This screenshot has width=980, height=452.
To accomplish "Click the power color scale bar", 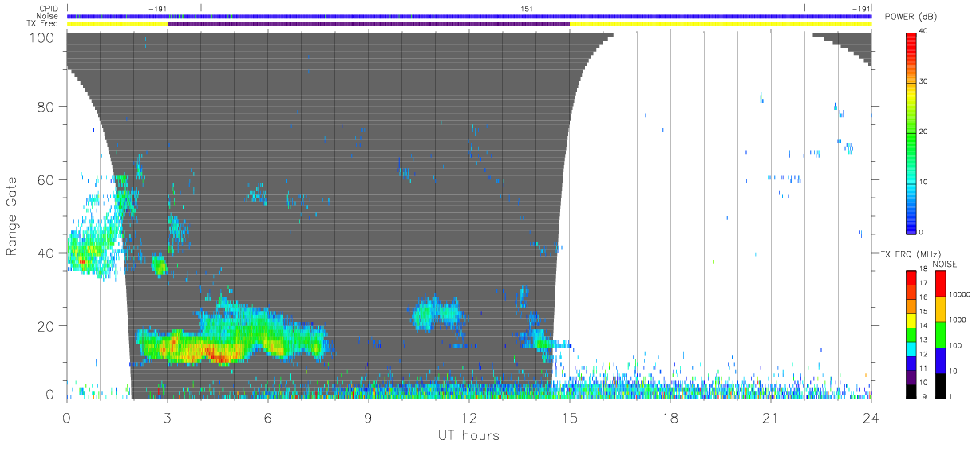I will (x=911, y=133).
